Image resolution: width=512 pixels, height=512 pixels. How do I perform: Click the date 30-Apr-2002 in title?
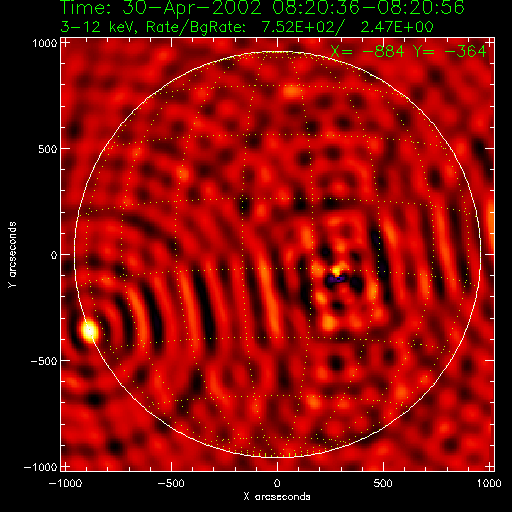tap(192, 7)
